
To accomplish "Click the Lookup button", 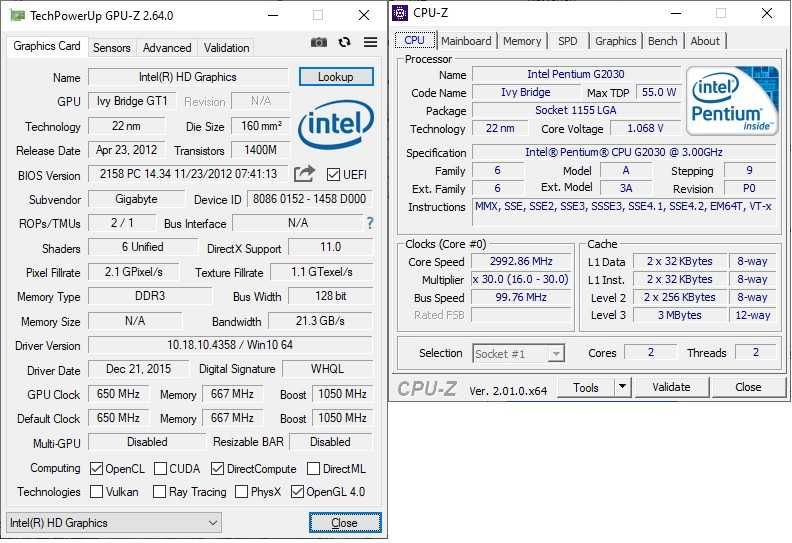I will click(x=336, y=77).
